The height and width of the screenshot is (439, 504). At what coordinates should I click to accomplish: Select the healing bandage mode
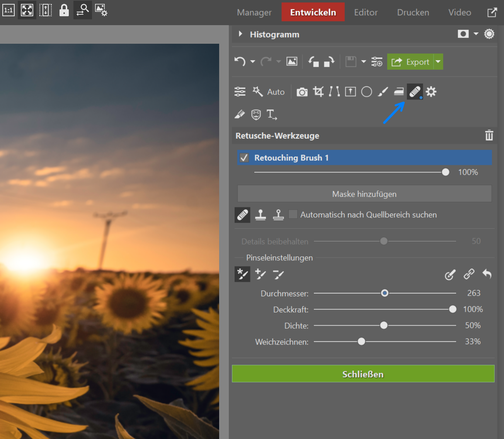242,215
